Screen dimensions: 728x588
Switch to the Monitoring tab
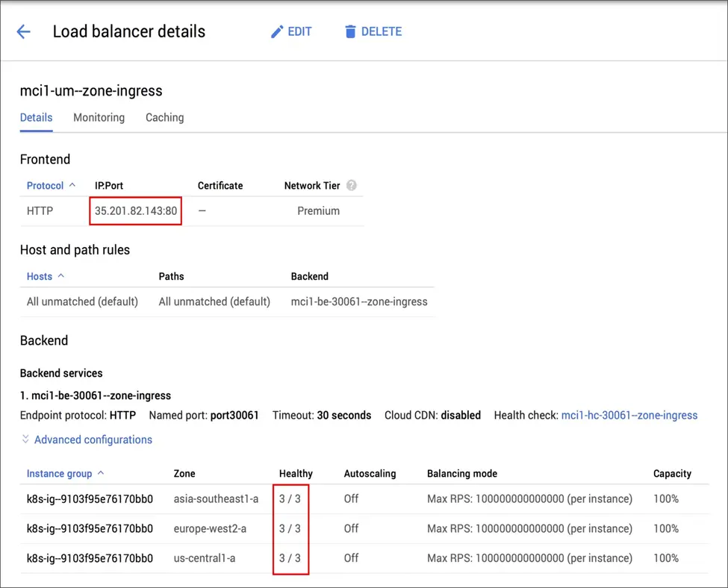99,118
